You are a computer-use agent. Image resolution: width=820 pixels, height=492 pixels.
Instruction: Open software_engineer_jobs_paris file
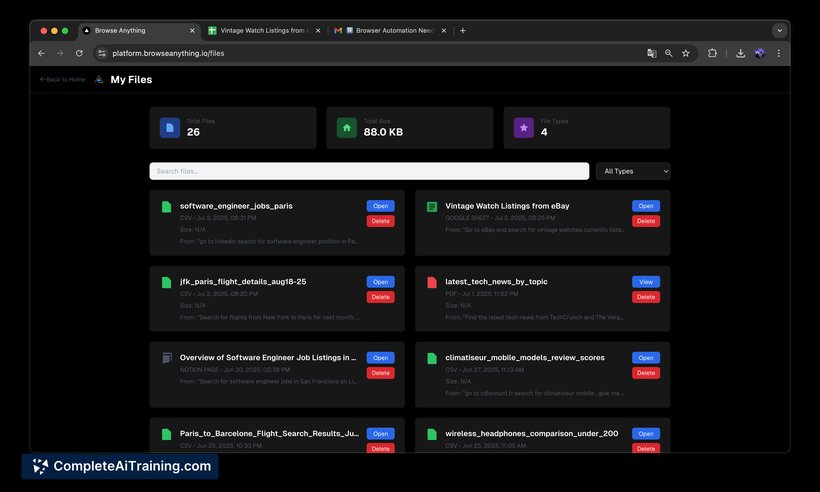click(380, 206)
